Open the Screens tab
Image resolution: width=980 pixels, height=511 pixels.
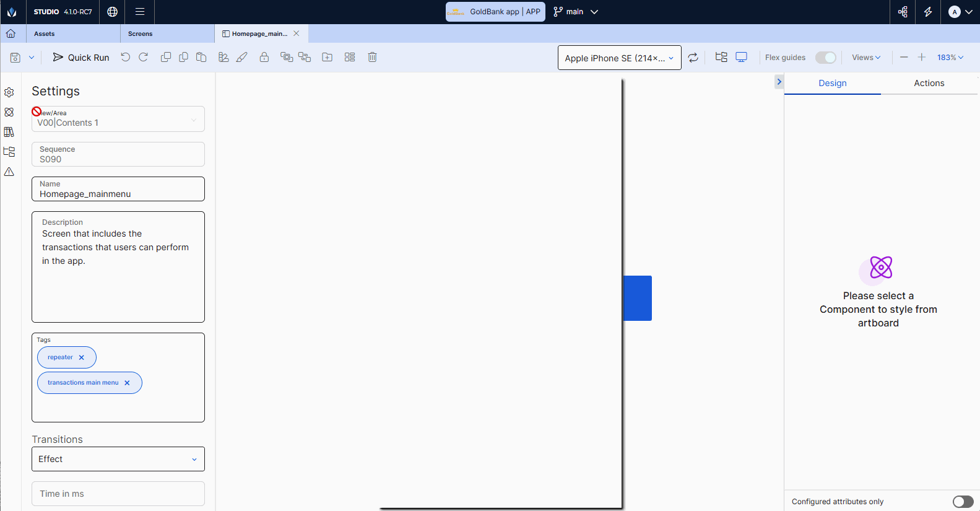coord(141,34)
